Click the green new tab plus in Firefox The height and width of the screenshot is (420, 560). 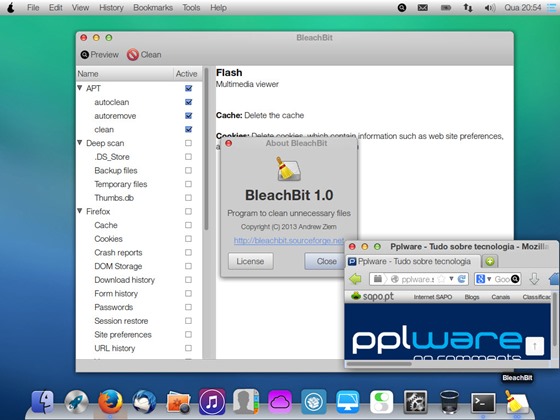(490, 261)
